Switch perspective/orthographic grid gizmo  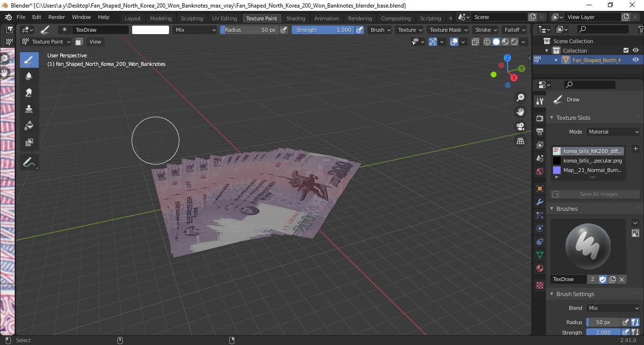pos(520,141)
